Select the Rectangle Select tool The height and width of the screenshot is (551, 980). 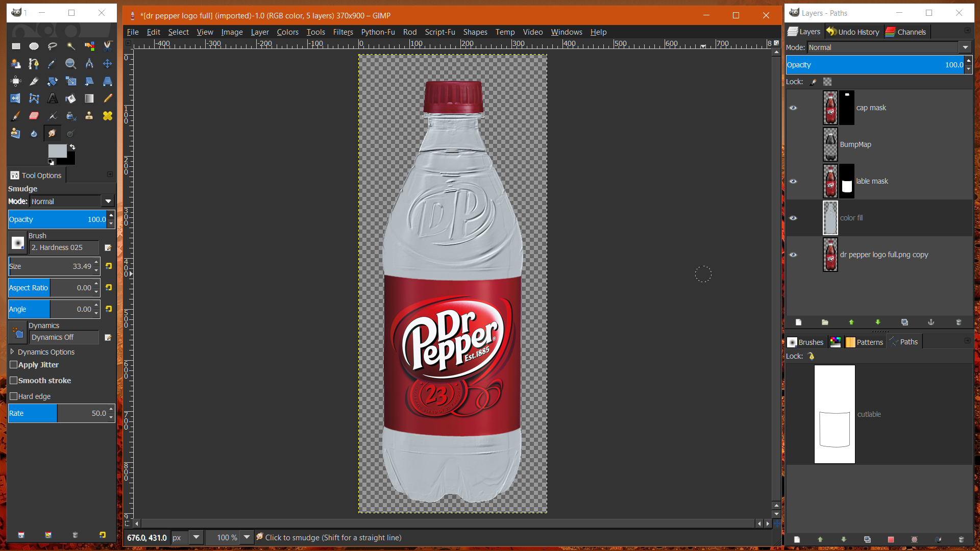coord(16,46)
